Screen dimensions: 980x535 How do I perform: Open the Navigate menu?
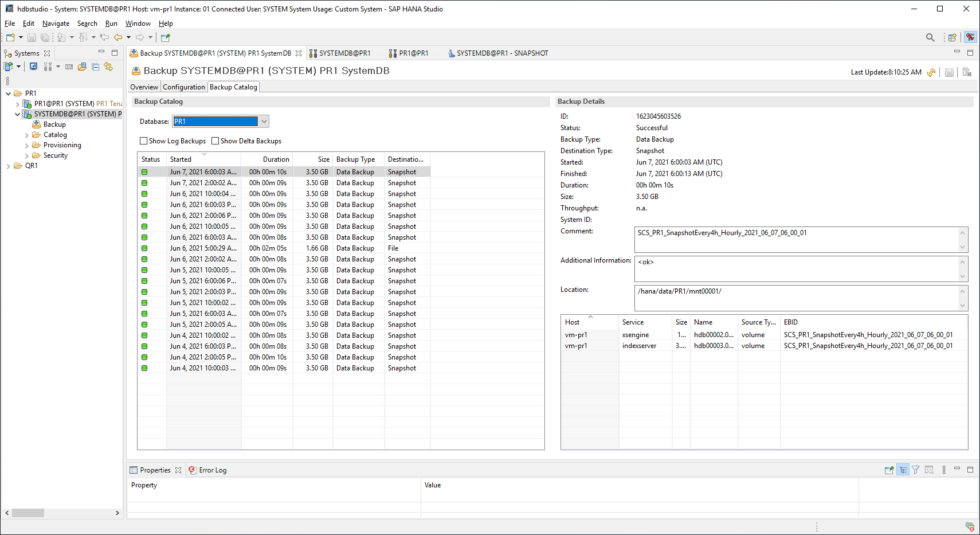(56, 24)
